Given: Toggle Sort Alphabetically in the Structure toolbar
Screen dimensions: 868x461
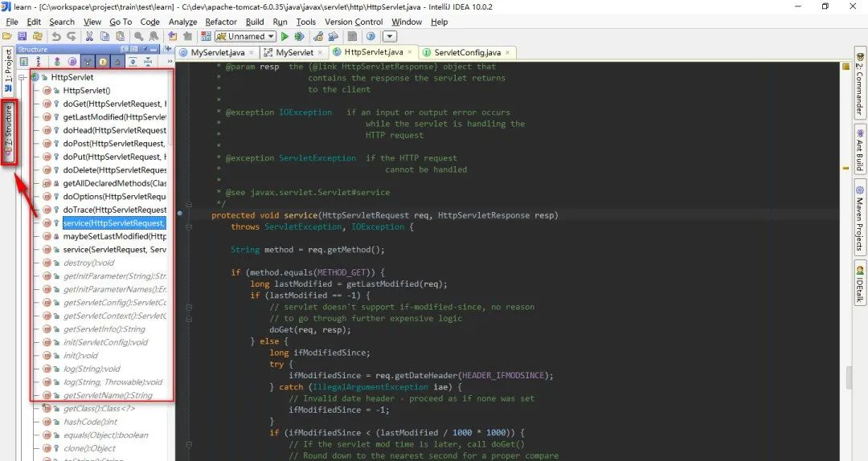Looking at the screenshot, I should click(x=39, y=62).
